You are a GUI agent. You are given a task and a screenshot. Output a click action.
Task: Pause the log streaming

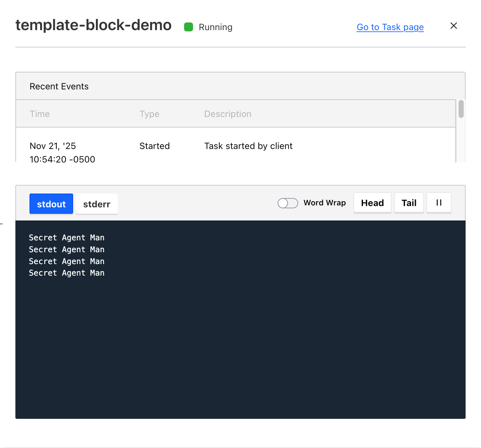point(439,203)
